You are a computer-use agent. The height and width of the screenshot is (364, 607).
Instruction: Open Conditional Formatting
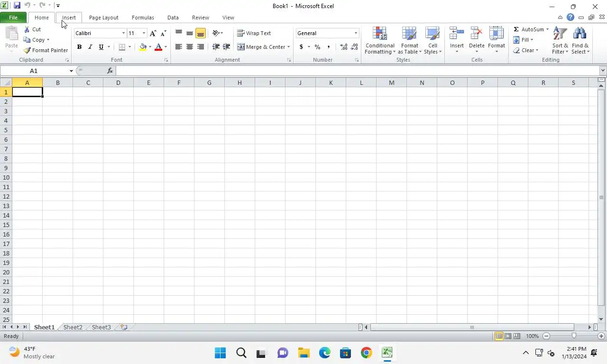[380, 41]
